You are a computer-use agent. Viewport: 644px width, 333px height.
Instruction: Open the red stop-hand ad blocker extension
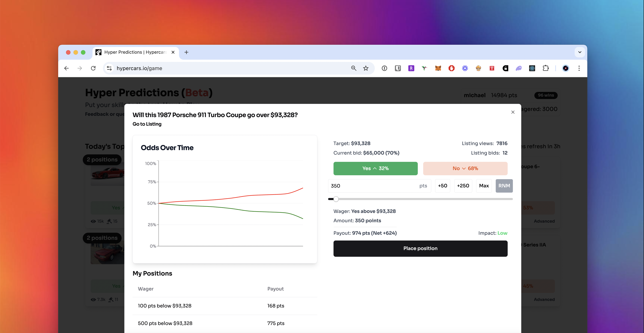452,68
